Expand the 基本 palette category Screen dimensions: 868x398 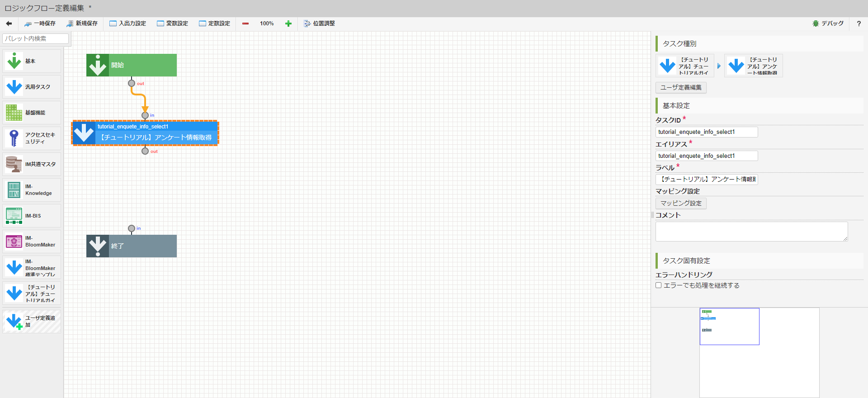pyautogui.click(x=32, y=61)
